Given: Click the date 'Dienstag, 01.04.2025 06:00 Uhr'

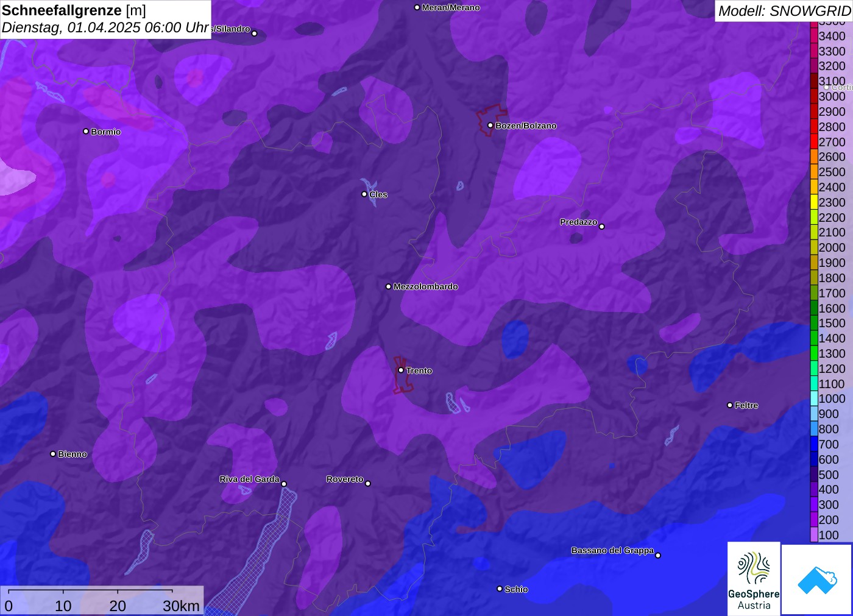Looking at the screenshot, I should click(x=105, y=27).
